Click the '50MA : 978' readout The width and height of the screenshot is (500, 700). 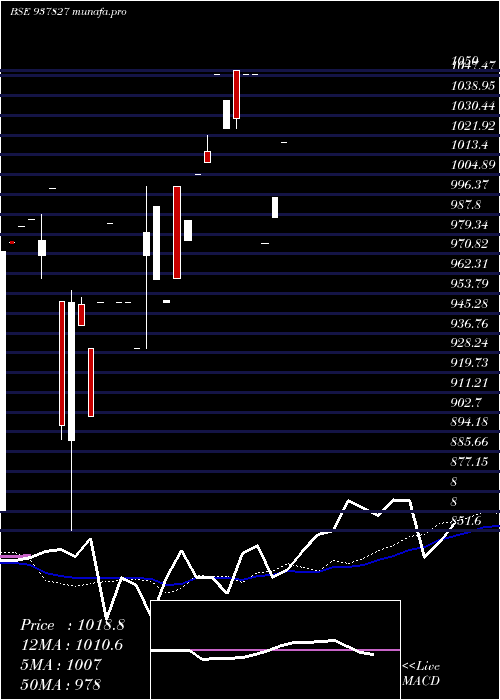click(x=60, y=684)
